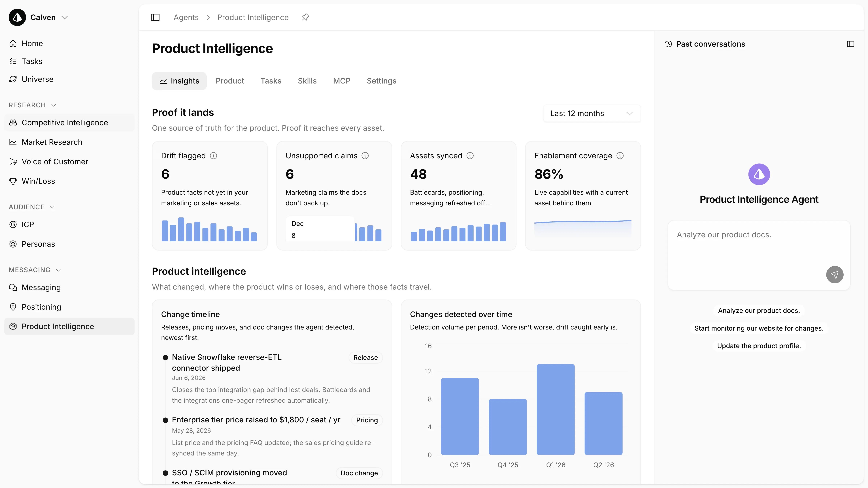
Task: Click the Positioning pin icon
Action: pos(13,307)
